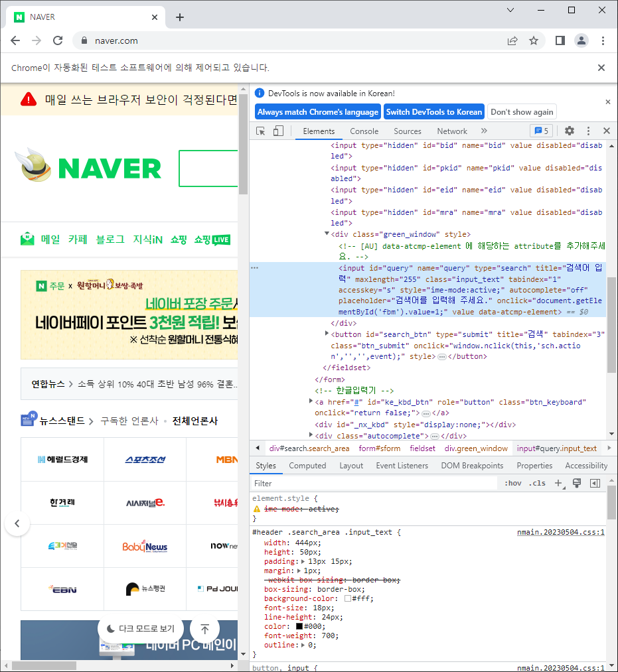Enable dark mode view button

tap(141, 629)
